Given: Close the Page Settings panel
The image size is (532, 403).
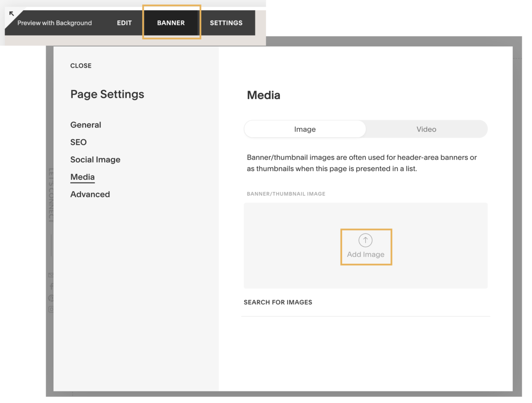Looking at the screenshot, I should (81, 66).
